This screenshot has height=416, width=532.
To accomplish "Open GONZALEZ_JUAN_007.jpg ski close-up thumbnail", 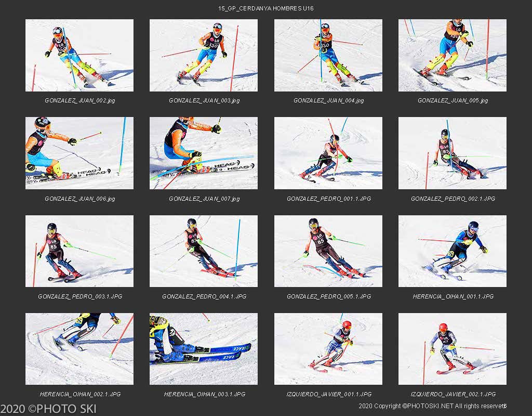I will tap(204, 153).
